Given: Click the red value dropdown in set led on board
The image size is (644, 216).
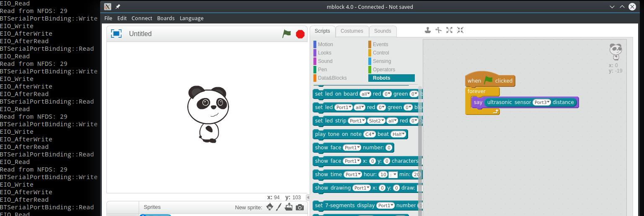Looking at the screenshot, I should point(388,94).
